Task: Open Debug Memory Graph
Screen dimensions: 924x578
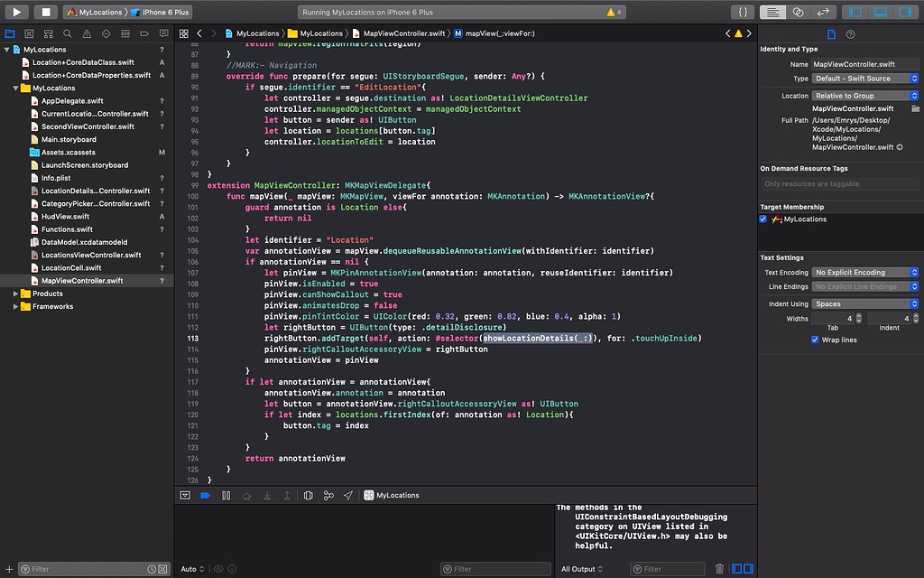Action: [328, 496]
